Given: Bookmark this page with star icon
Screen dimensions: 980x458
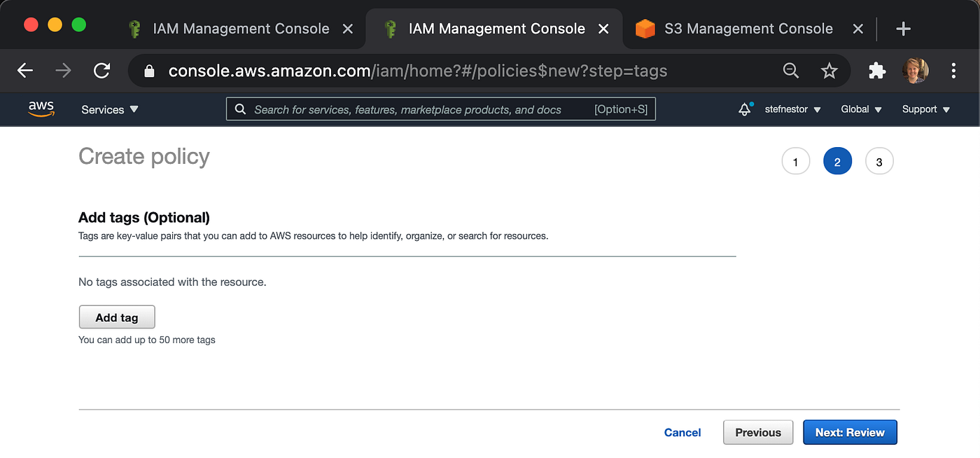Looking at the screenshot, I should [x=829, y=70].
